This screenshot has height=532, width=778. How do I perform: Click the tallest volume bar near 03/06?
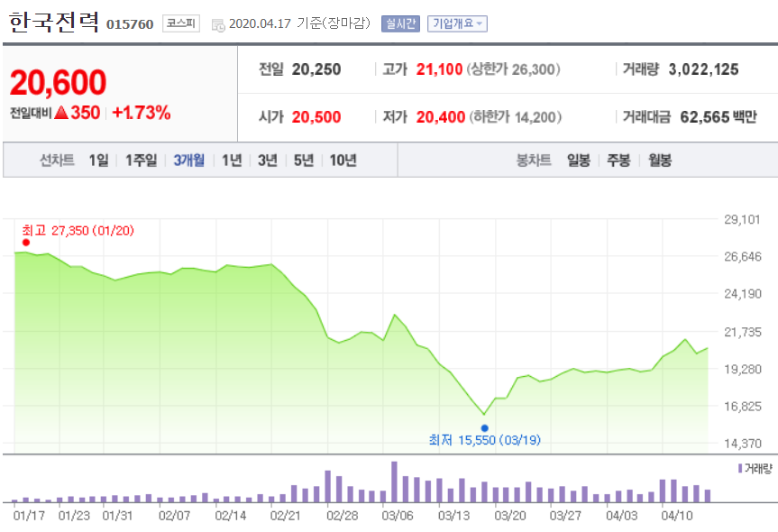coord(395,482)
